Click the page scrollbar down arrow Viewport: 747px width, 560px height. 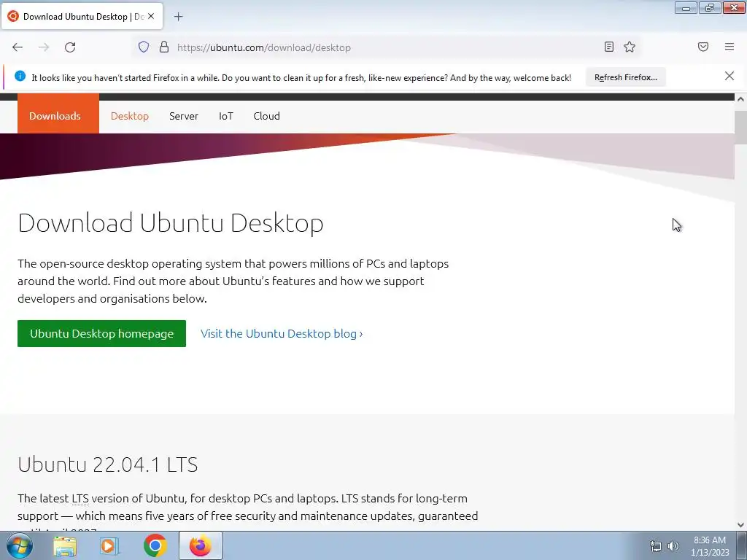click(740, 525)
